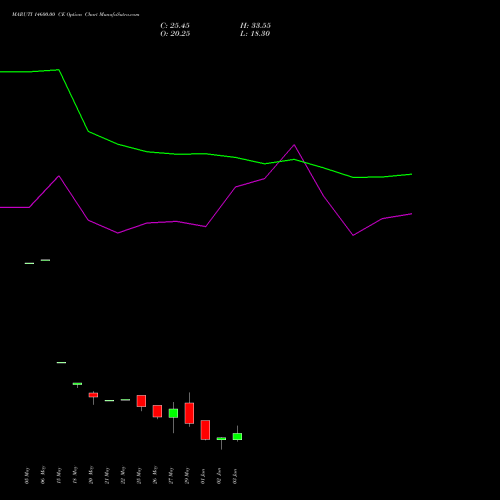Screen dimensions: 500x500
Task: Select the 27 May date label
Action: 171,476
